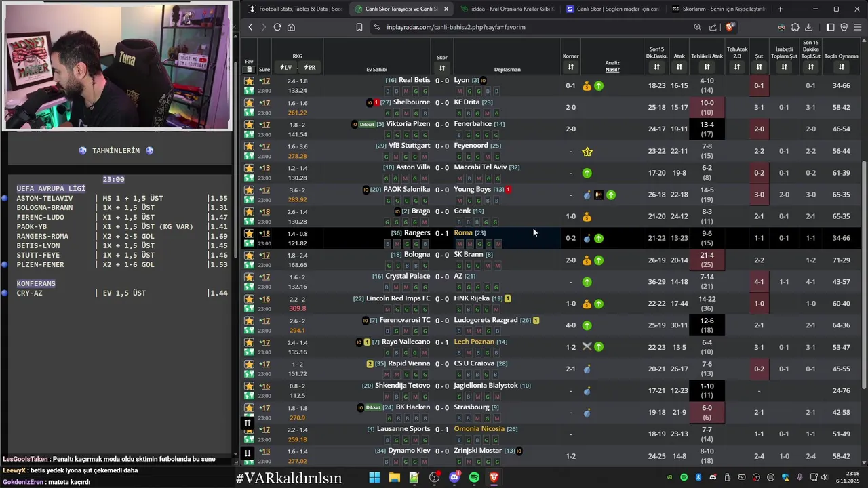Click trash icon under Fav header
This screenshot has width=868, height=488.
coord(249,69)
